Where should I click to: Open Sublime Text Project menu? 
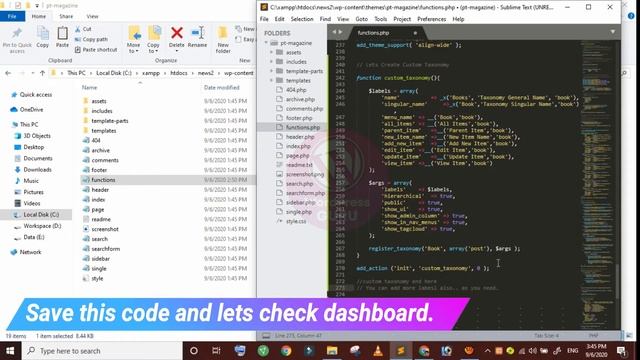pos(402,19)
